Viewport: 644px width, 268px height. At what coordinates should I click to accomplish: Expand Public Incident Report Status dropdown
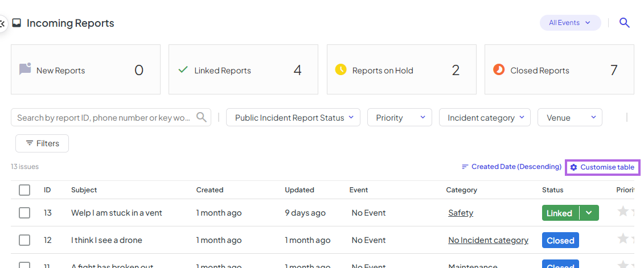click(293, 117)
